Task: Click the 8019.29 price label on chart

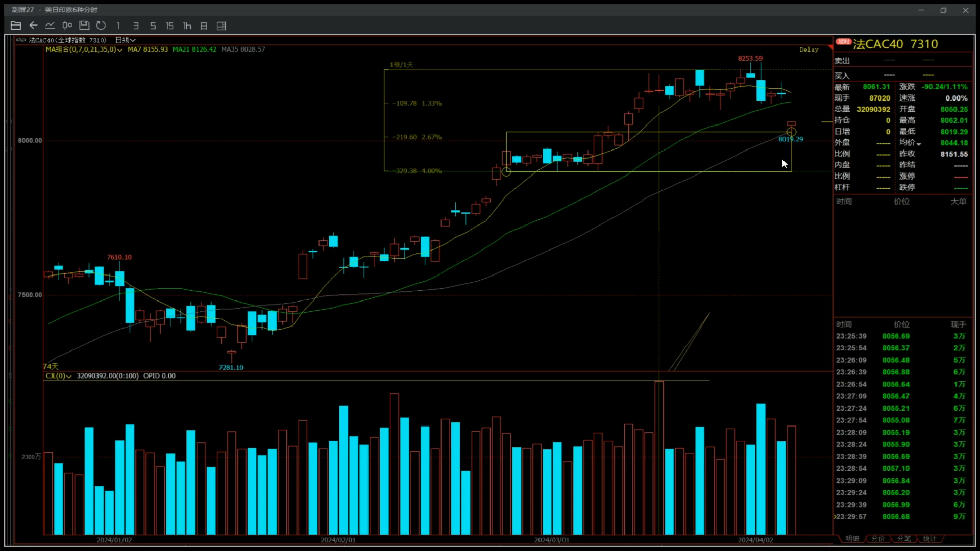Action: [x=790, y=139]
